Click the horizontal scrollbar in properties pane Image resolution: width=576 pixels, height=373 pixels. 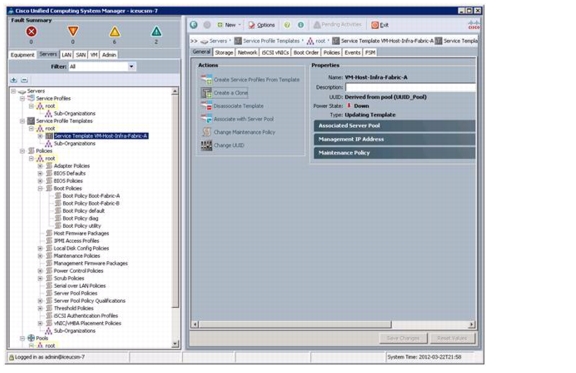[x=295, y=324]
